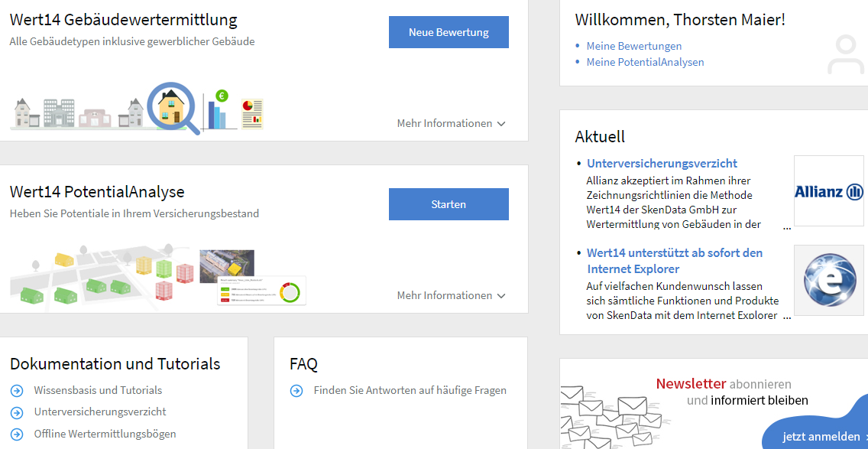
Task: Click the envelopes newsletter illustration
Action: point(614,416)
